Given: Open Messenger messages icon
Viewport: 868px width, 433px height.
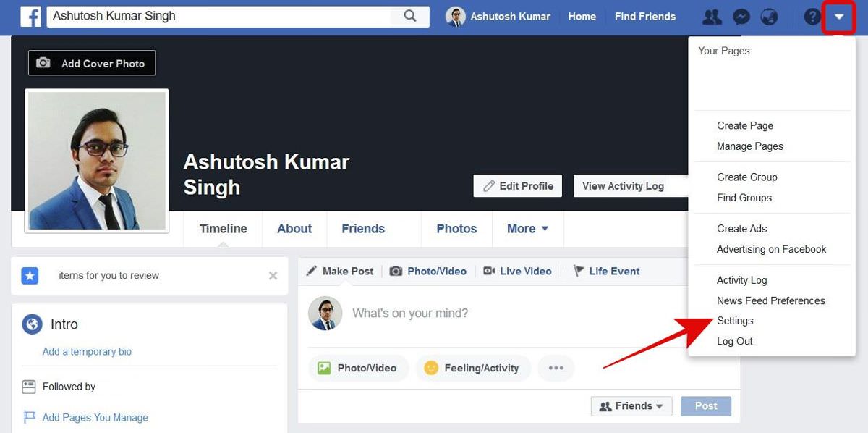Looking at the screenshot, I should point(741,16).
